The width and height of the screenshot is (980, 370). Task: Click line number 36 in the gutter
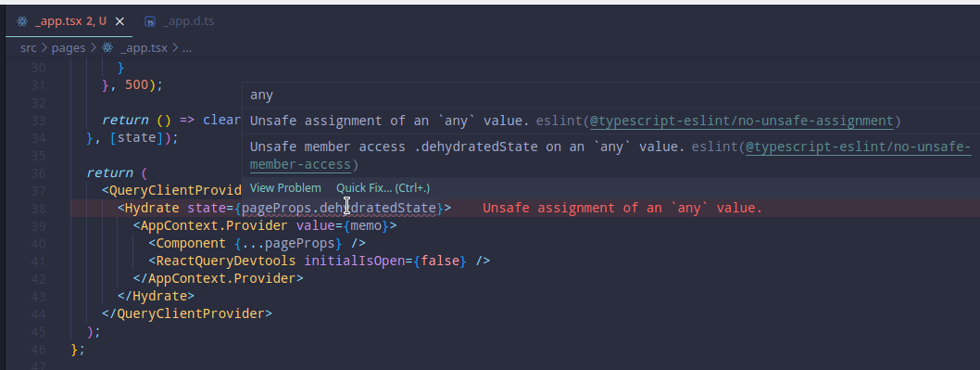coord(38,172)
